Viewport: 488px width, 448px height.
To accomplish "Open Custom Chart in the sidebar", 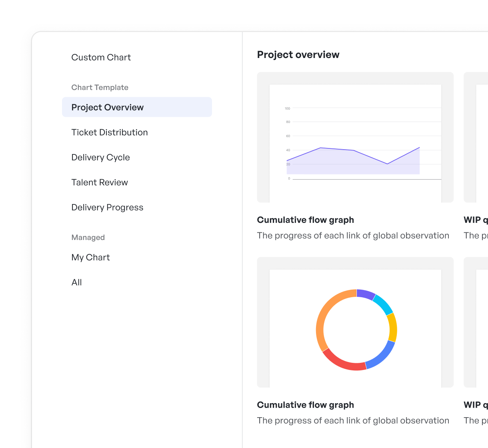I will (x=101, y=57).
